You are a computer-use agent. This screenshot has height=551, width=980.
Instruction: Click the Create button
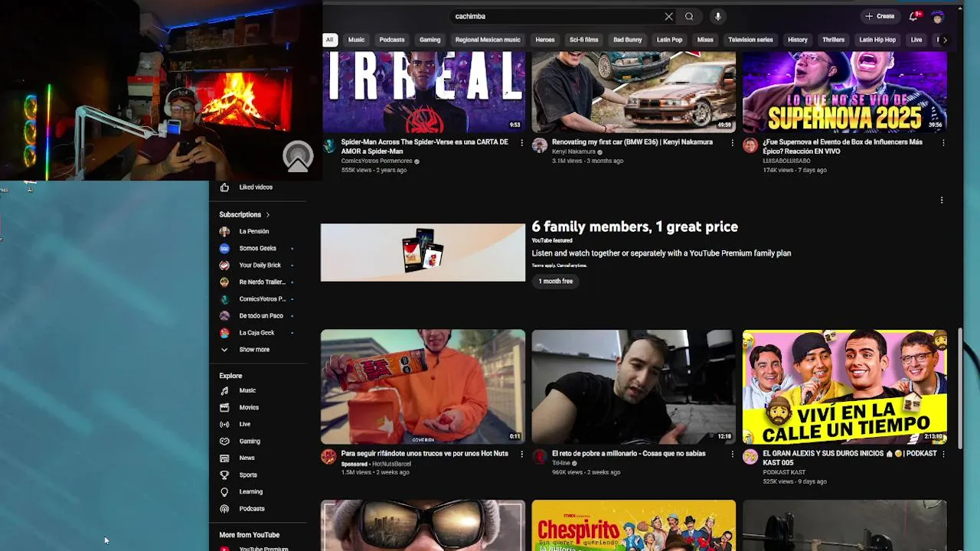pos(880,16)
